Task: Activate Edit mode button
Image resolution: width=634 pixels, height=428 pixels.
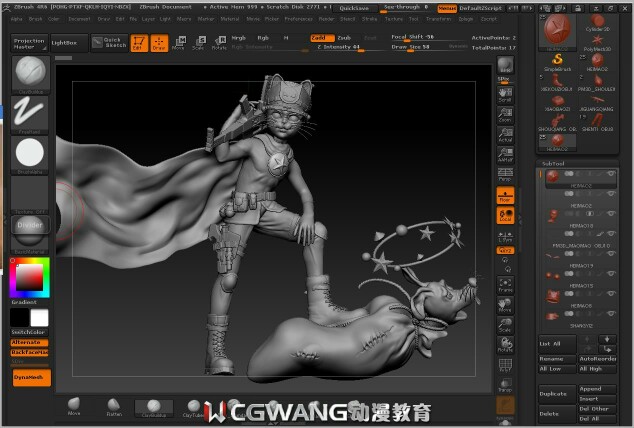Action: (139, 43)
